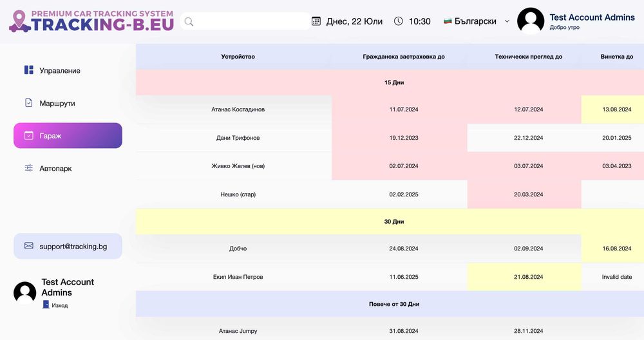644x340 pixels.
Task: Click the search magnifier icon
Action: 189,21
